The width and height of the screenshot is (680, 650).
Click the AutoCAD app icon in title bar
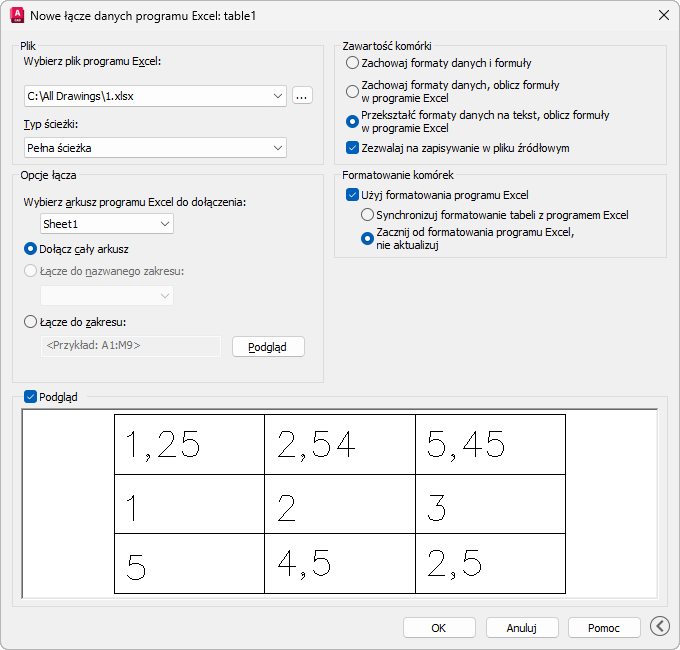tap(17, 16)
